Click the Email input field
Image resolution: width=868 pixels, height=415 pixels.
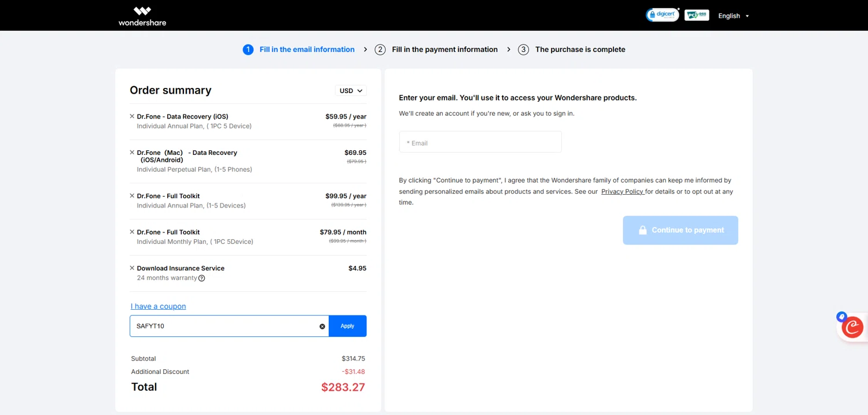[x=480, y=142]
